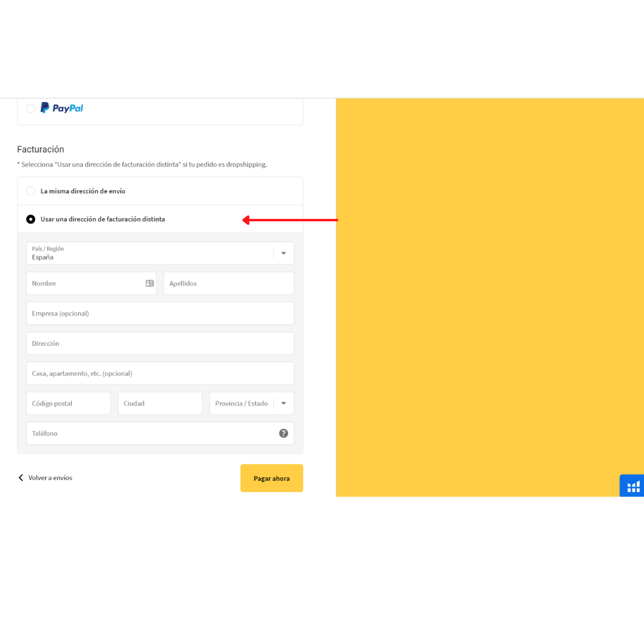Click the Ciudad input field
The width and height of the screenshot is (644, 644).
160,404
